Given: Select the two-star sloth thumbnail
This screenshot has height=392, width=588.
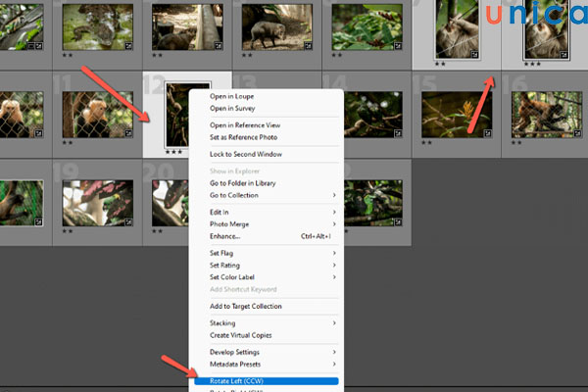Looking at the screenshot, I should [457, 29].
